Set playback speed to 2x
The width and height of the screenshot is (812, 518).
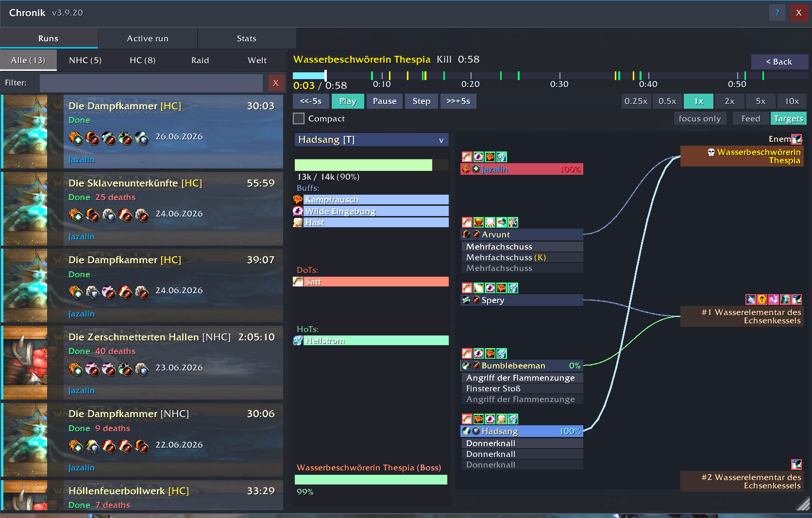pyautogui.click(x=729, y=101)
